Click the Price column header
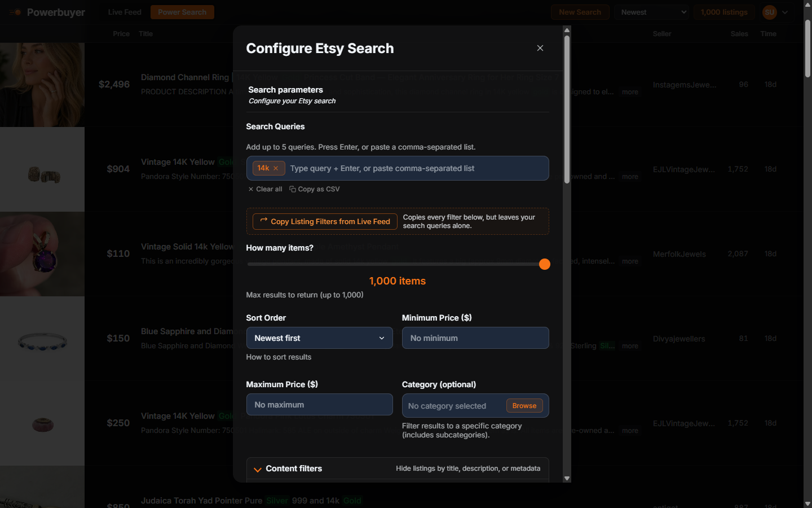 [x=121, y=34]
